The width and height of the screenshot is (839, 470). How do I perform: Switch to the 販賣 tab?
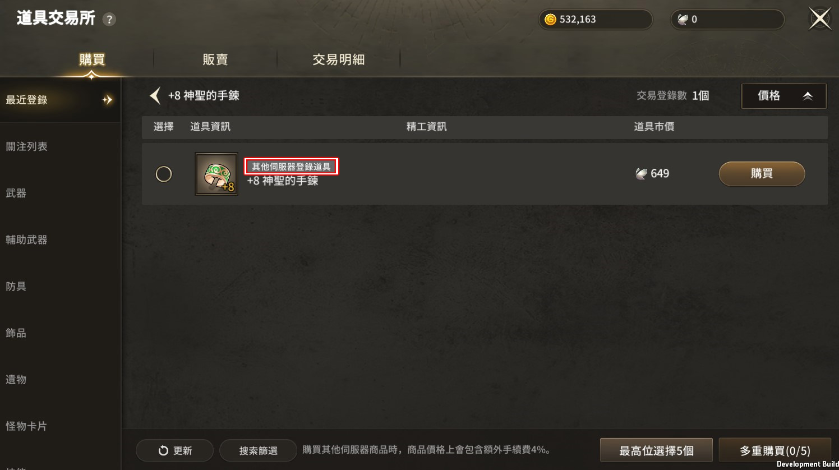click(x=215, y=59)
